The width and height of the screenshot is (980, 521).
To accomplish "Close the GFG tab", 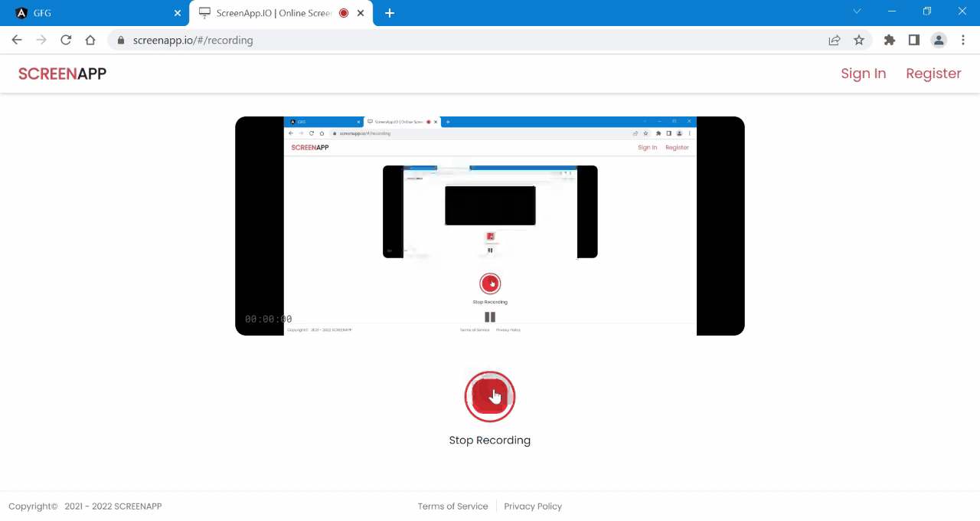I will (178, 13).
